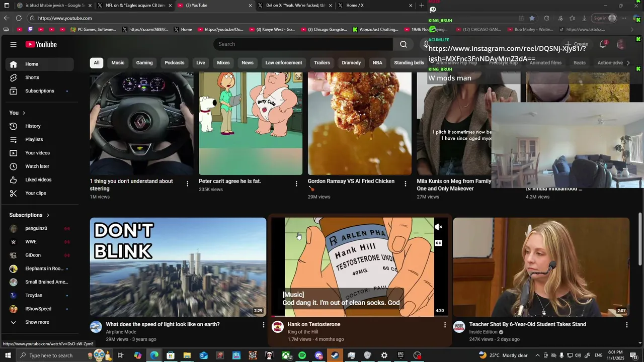This screenshot has width=644, height=362.
Task: Click the YouTube logo
Action: tap(41, 44)
